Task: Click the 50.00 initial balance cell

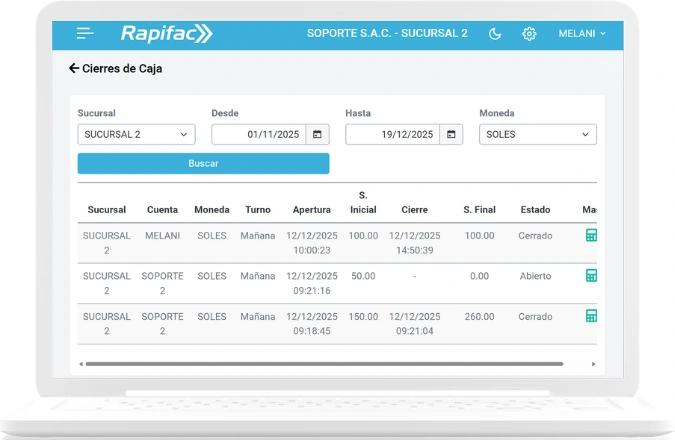Action: point(363,276)
